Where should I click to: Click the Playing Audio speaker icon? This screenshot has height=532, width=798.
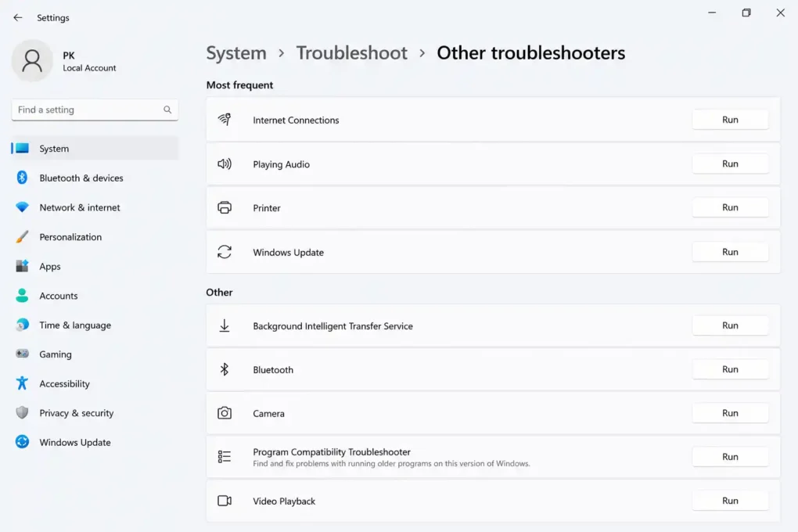tap(225, 164)
